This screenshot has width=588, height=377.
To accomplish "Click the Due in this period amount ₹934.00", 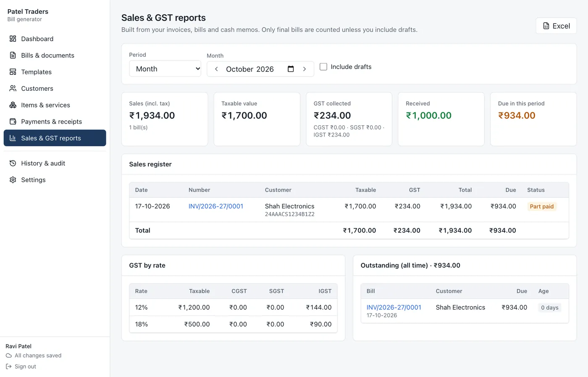I will (x=517, y=116).
